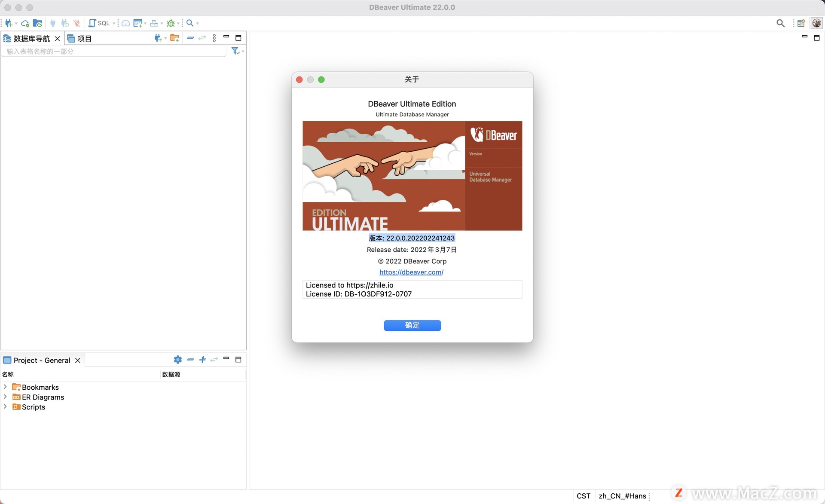Click the collapse all icon in navigator
Image resolution: width=825 pixels, height=504 pixels.
pos(190,38)
